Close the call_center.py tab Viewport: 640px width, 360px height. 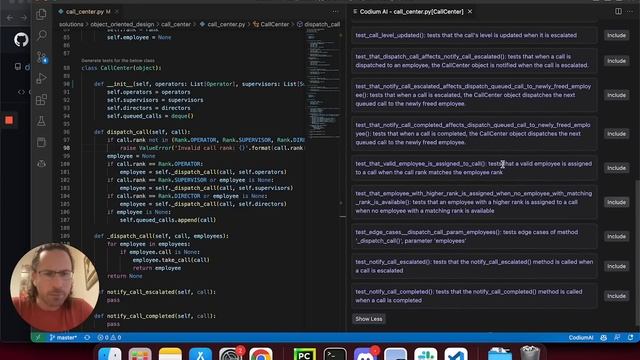(117, 11)
